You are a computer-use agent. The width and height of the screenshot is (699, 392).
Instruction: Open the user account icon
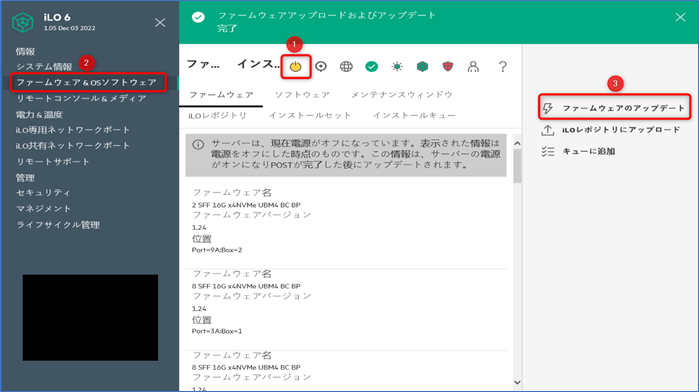tap(473, 66)
